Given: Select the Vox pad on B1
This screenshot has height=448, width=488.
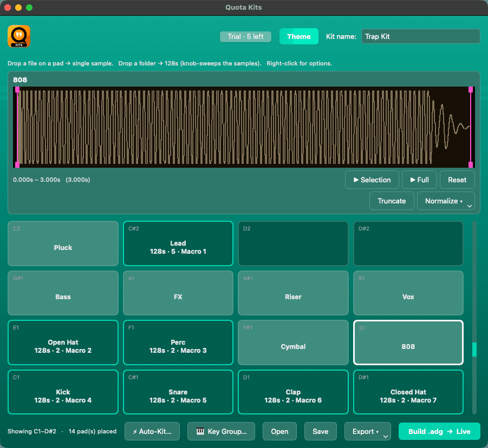Looking at the screenshot, I should tap(408, 293).
